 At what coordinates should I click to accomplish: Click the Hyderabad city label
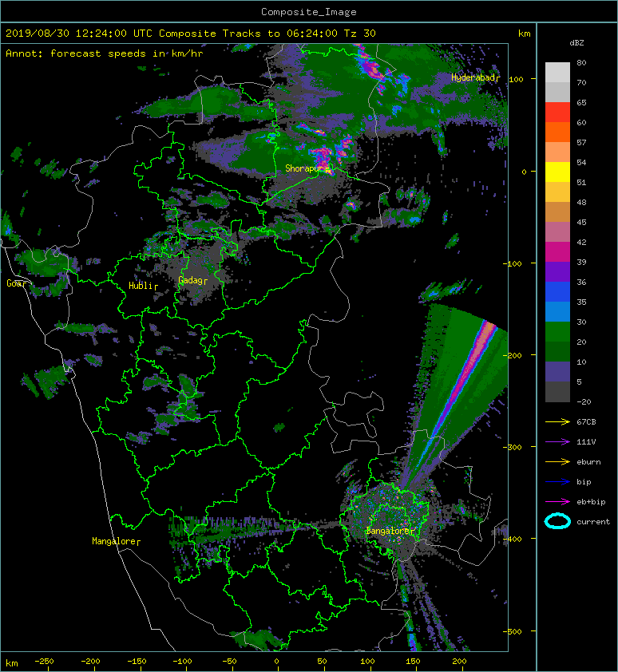click(x=474, y=77)
